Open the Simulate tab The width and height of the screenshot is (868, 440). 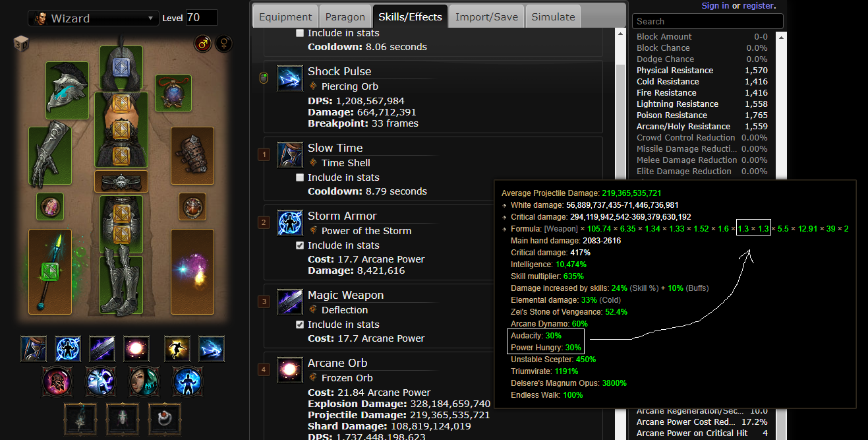pos(553,16)
